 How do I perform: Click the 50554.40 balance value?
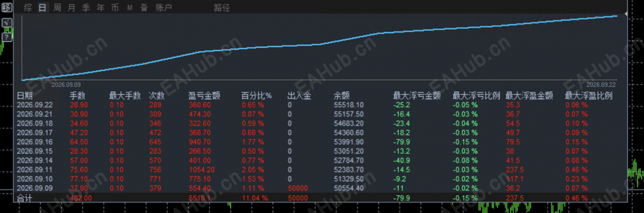pyautogui.click(x=349, y=188)
